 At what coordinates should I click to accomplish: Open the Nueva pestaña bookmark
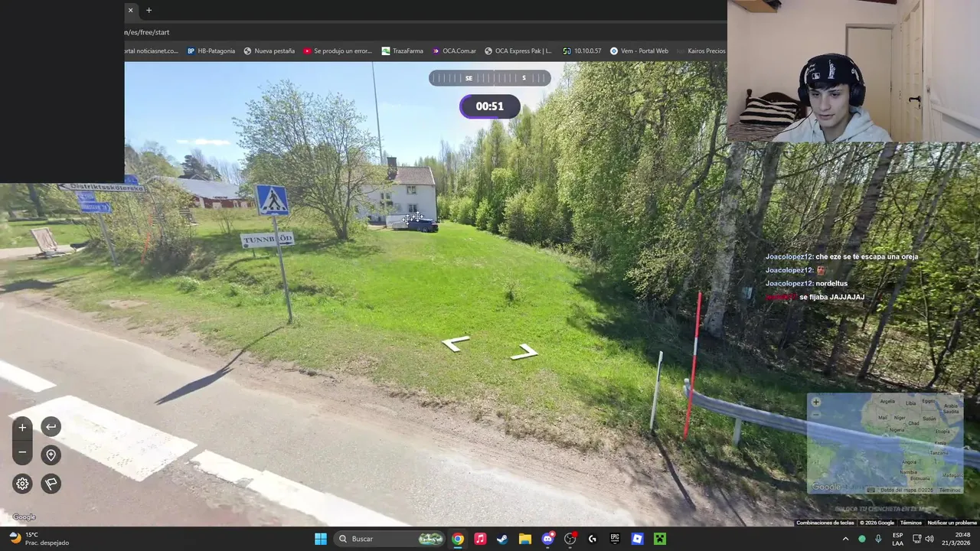coord(269,51)
